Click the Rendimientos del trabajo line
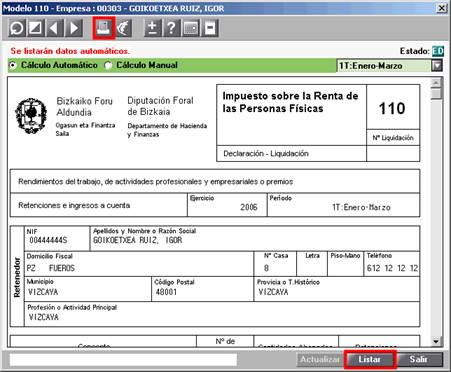451x372 pixels. point(155,181)
